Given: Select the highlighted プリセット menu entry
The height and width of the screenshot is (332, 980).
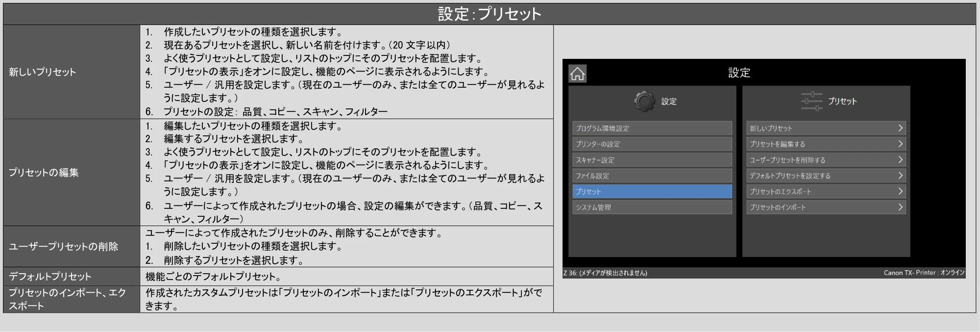Looking at the screenshot, I should [652, 191].
